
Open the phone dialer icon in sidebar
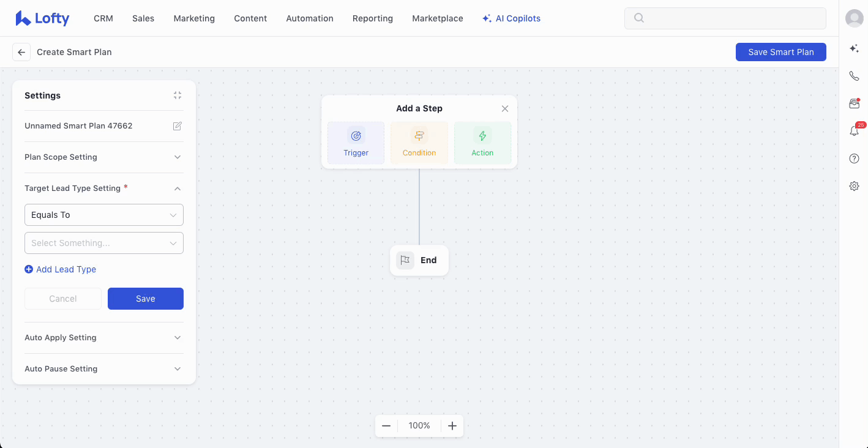[854, 77]
